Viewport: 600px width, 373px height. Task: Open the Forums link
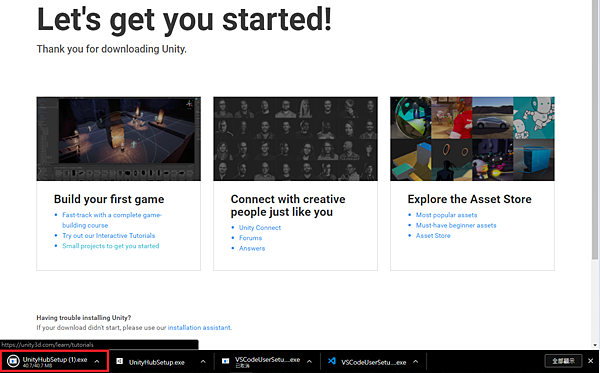click(x=251, y=238)
